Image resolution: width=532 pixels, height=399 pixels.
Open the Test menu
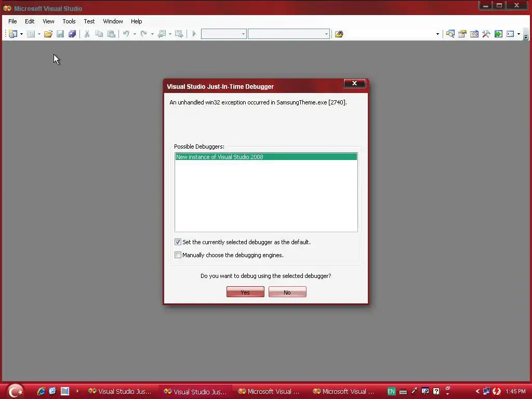pyautogui.click(x=89, y=21)
